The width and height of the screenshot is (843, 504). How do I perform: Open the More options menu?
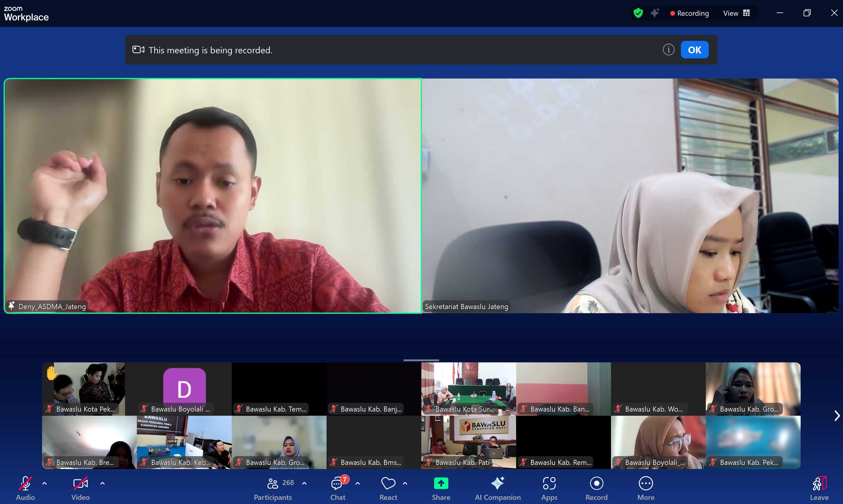646,488
